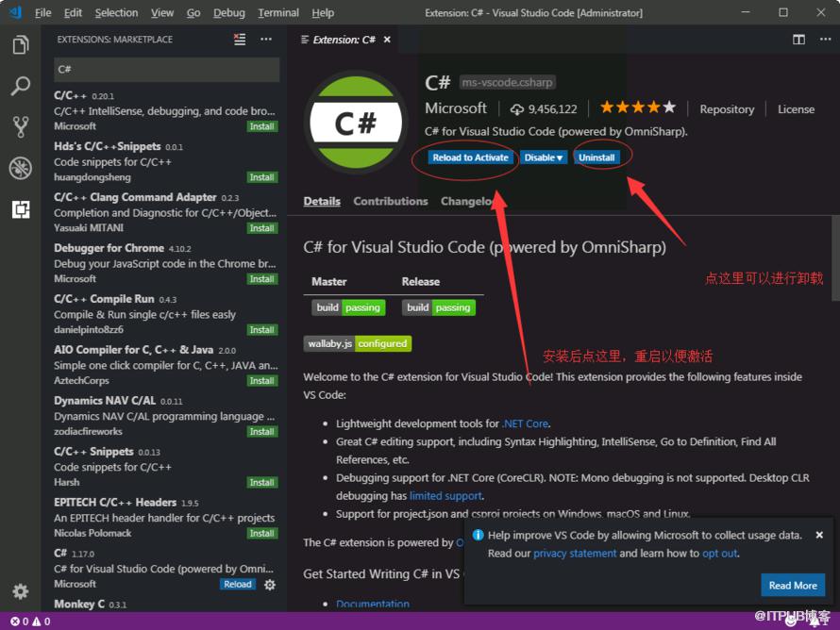
Task: Open the Explorer view in activity bar
Action: coord(21,45)
